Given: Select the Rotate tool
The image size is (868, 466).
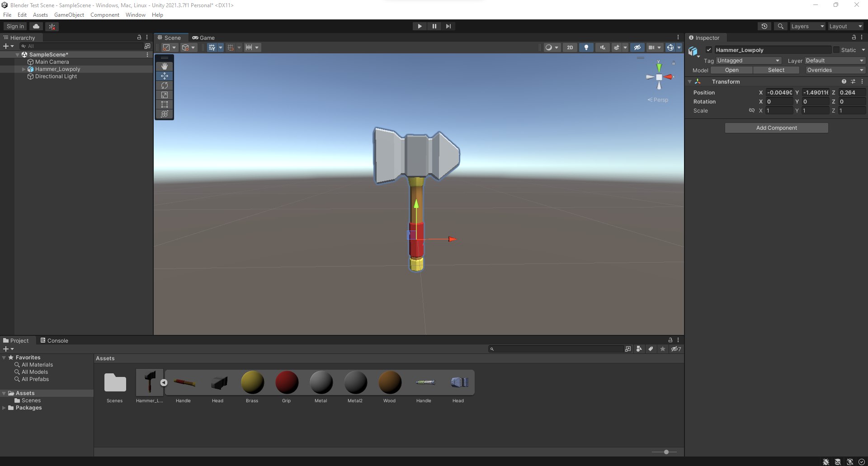Looking at the screenshot, I should tap(165, 85).
